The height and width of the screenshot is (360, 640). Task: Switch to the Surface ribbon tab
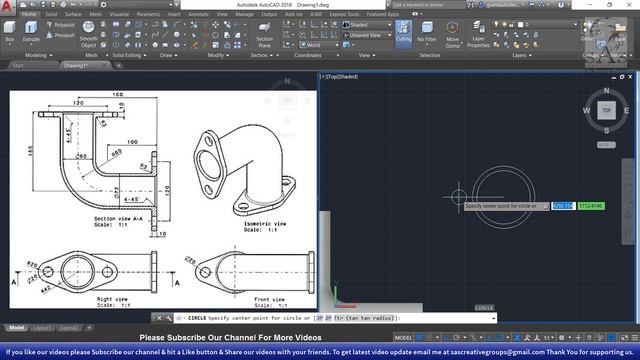click(73, 14)
